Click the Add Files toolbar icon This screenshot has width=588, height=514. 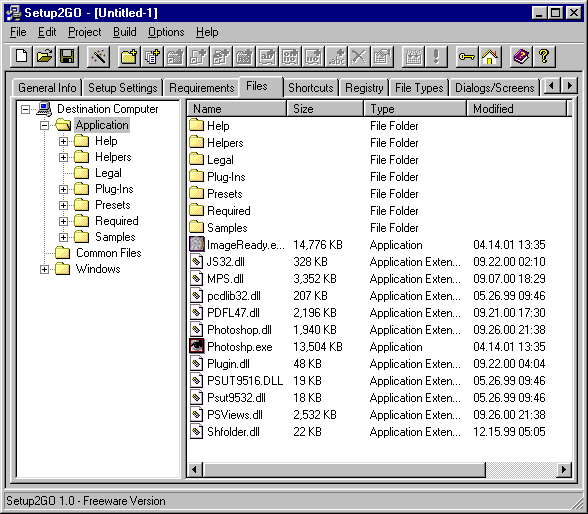(152, 57)
